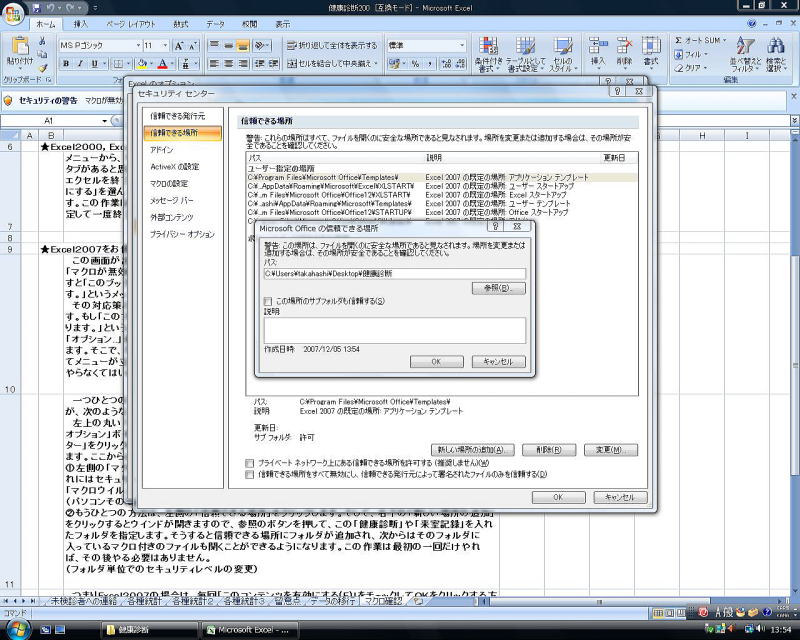Click the Decrease Font Size icon

pyautogui.click(x=192, y=46)
